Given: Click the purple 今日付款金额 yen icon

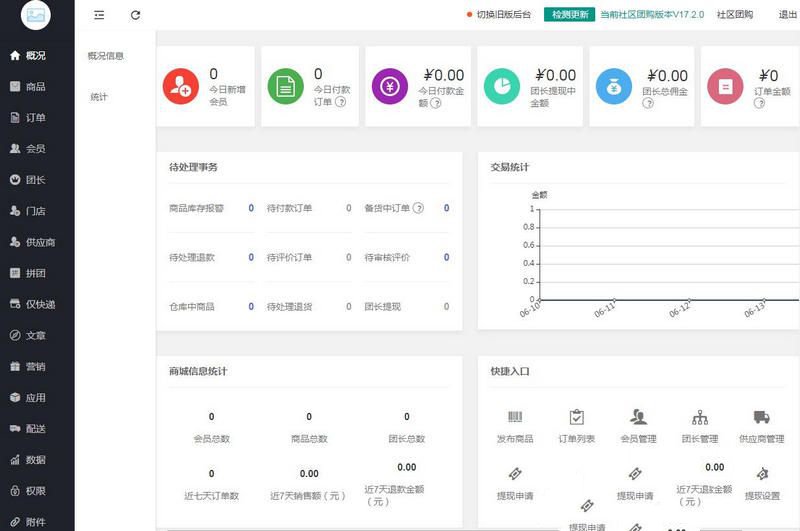Looking at the screenshot, I should coord(390,86).
